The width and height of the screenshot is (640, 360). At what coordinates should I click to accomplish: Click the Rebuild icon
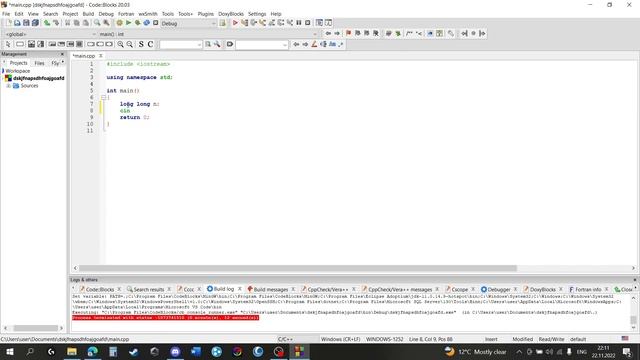[x=147, y=23]
